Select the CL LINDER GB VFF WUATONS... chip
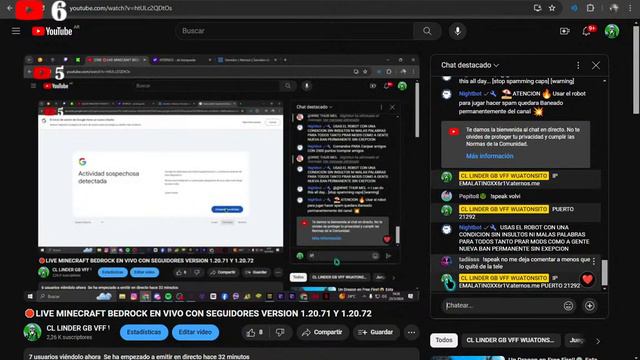This screenshot has height=360, width=640. tap(510, 340)
